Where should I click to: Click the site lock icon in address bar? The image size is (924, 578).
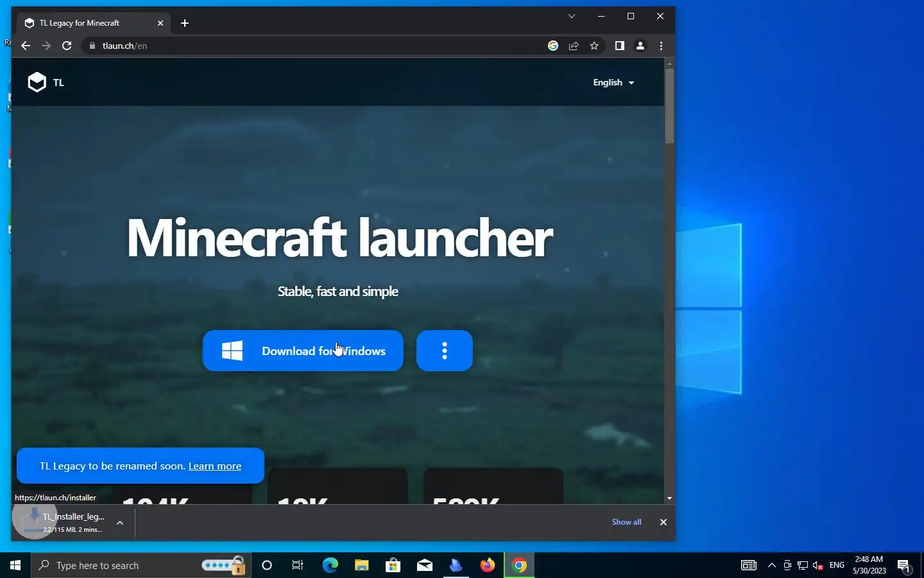click(x=92, y=46)
